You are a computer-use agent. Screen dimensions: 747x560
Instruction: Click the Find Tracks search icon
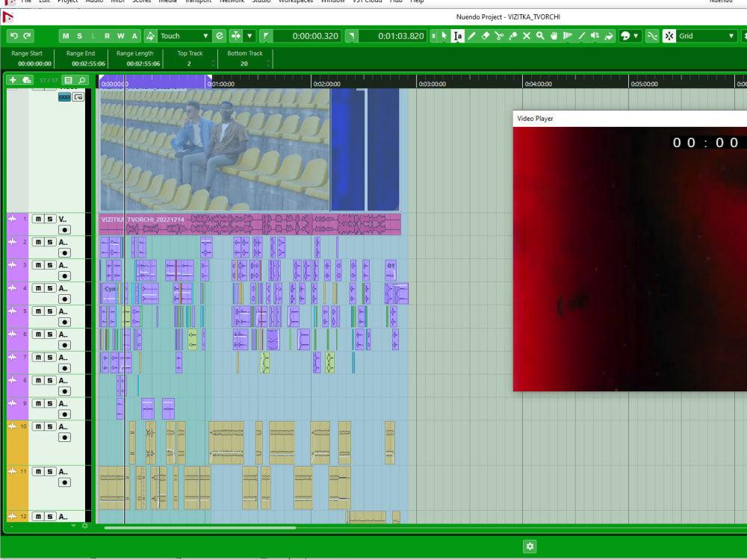click(x=82, y=80)
